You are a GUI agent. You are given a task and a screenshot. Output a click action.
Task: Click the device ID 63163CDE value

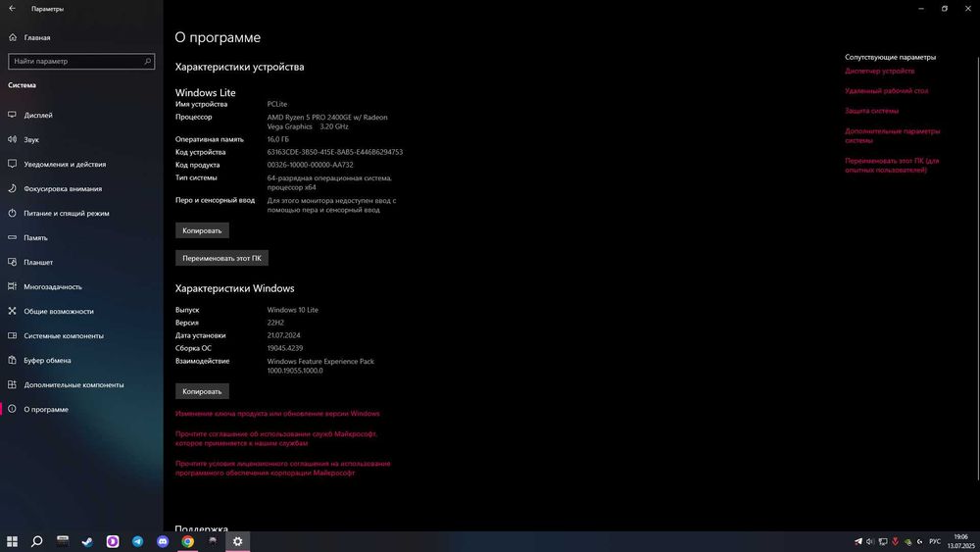(x=334, y=152)
